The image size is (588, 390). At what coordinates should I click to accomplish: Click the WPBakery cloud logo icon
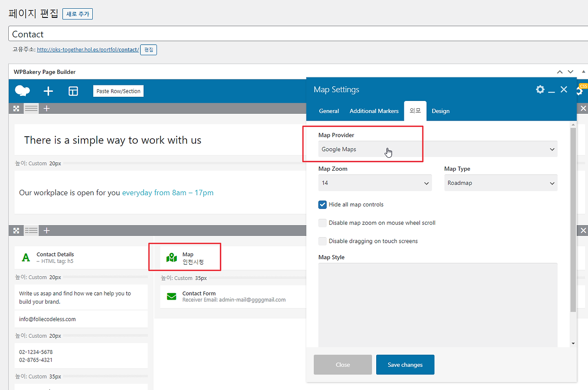coord(23,91)
